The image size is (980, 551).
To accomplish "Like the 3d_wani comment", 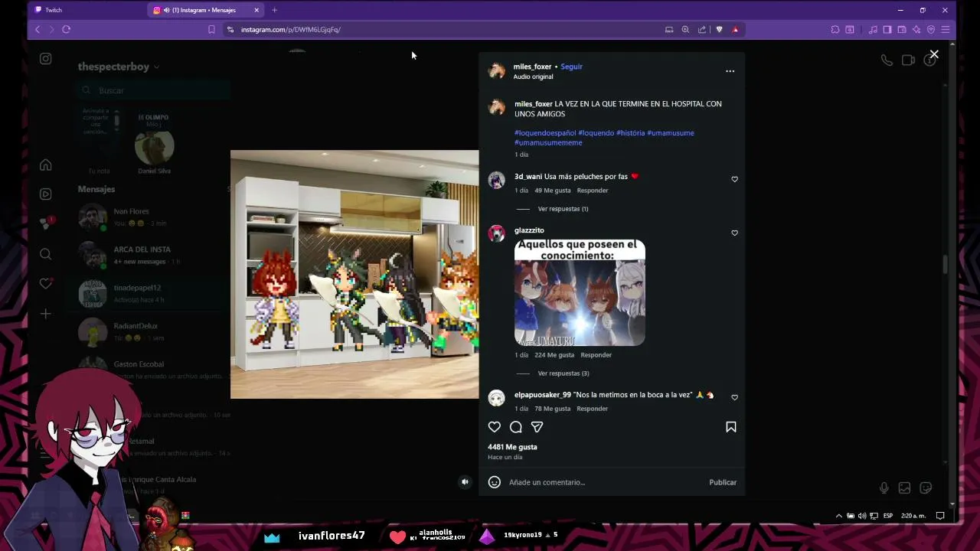I will (x=734, y=179).
